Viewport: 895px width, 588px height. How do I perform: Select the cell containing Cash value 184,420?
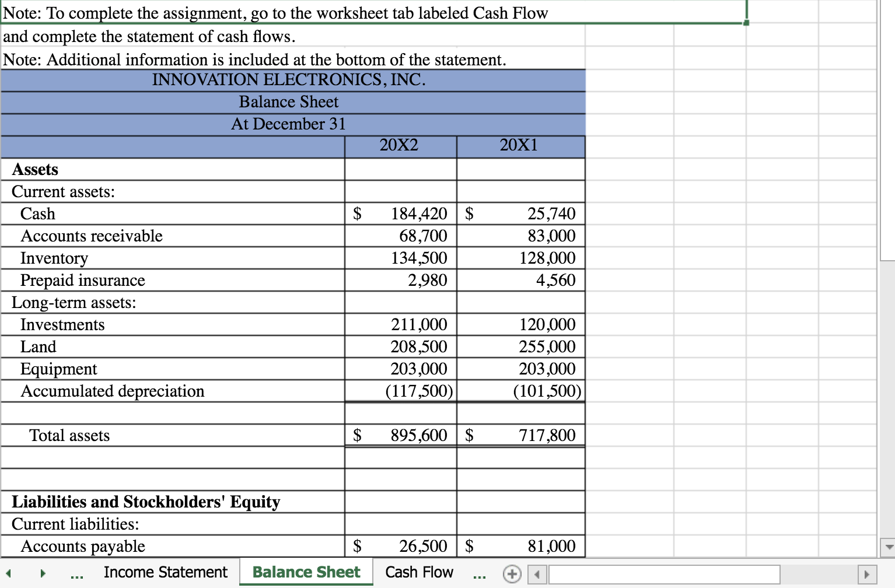point(400,213)
